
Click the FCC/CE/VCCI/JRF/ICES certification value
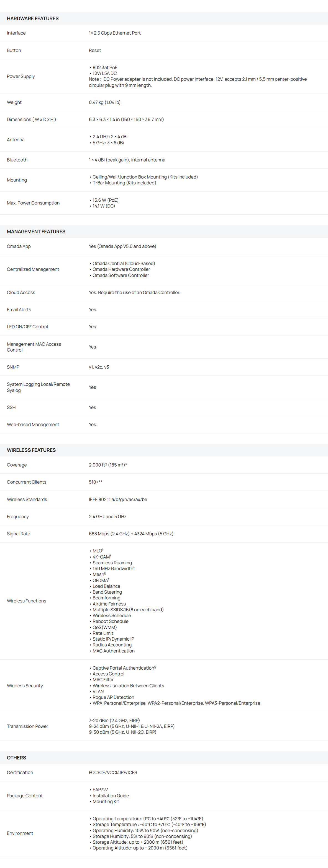pos(113,772)
